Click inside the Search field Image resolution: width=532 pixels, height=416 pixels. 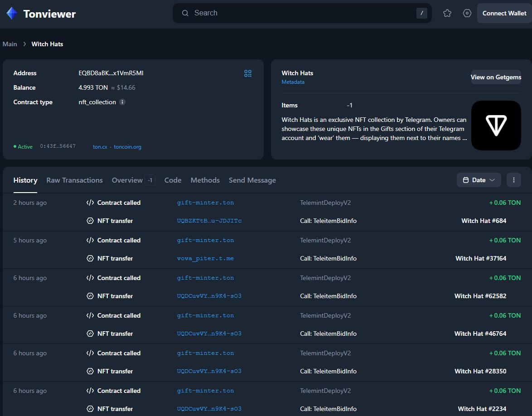click(x=299, y=13)
